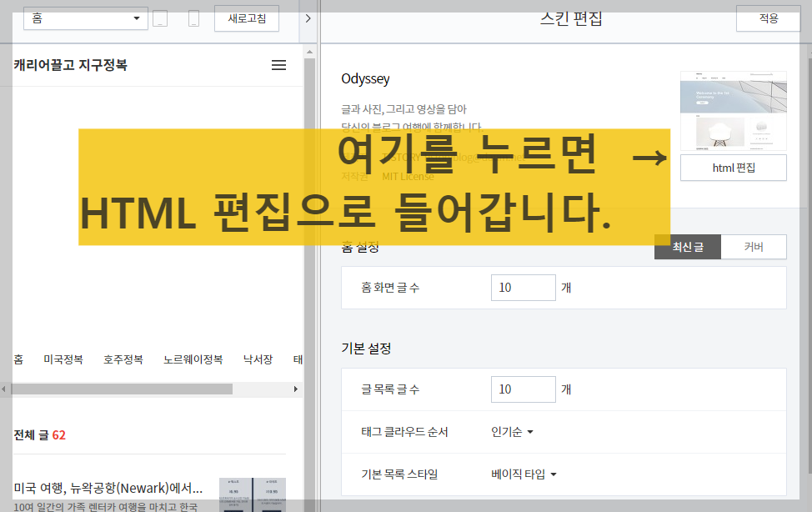Click the preview horizontal scrollbar right arrow
This screenshot has width=812, height=512.
tap(296, 389)
